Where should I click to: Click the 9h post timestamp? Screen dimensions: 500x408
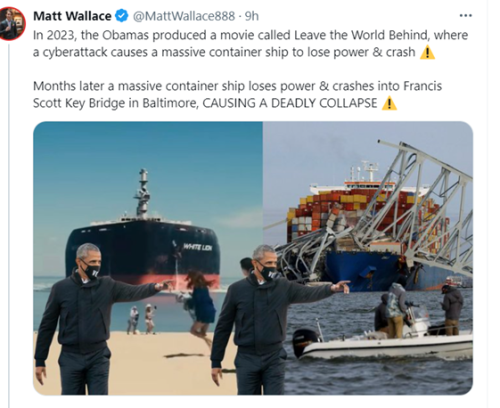[252, 16]
